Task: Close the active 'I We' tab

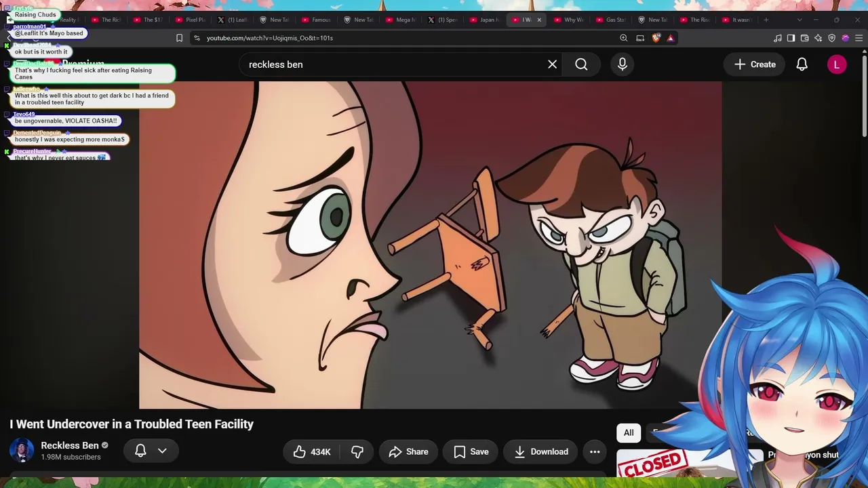Action: [539, 20]
